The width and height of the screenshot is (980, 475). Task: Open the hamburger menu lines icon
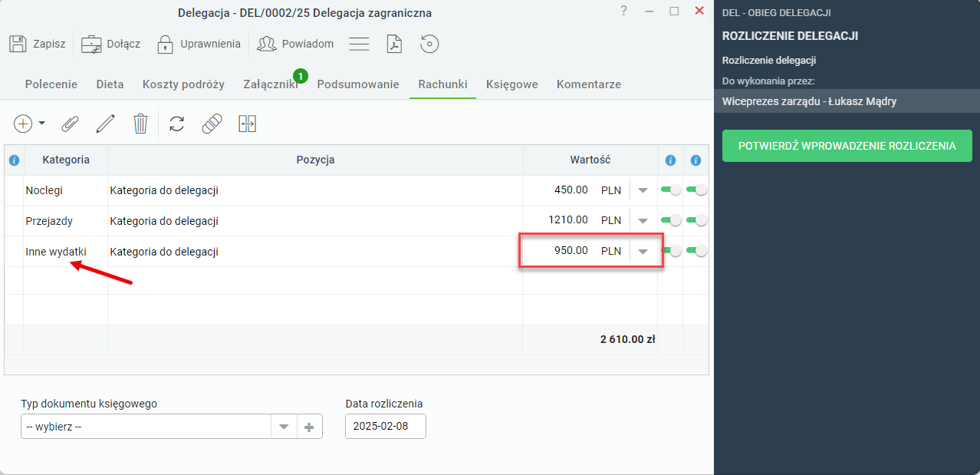[360, 44]
